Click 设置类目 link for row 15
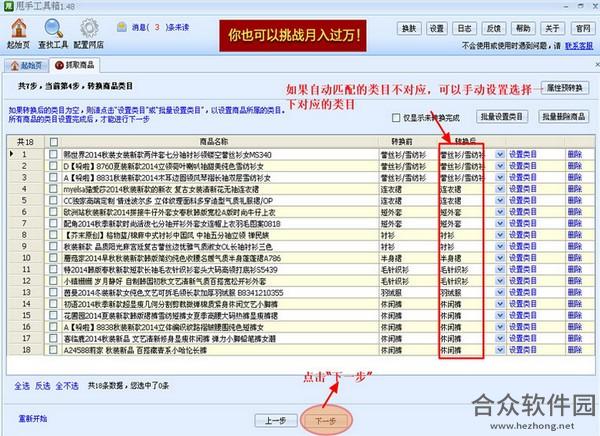Screen dimensions: 600x436 [522, 315]
